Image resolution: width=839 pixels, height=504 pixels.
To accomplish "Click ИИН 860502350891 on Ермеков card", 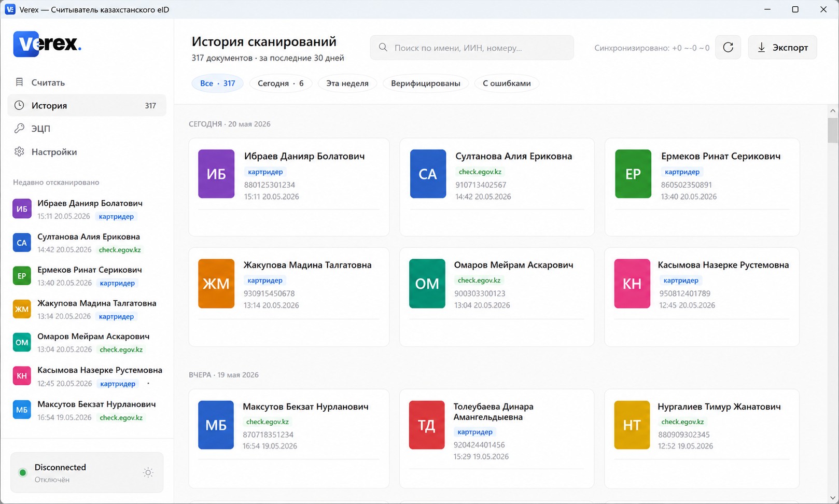I will pos(687,185).
